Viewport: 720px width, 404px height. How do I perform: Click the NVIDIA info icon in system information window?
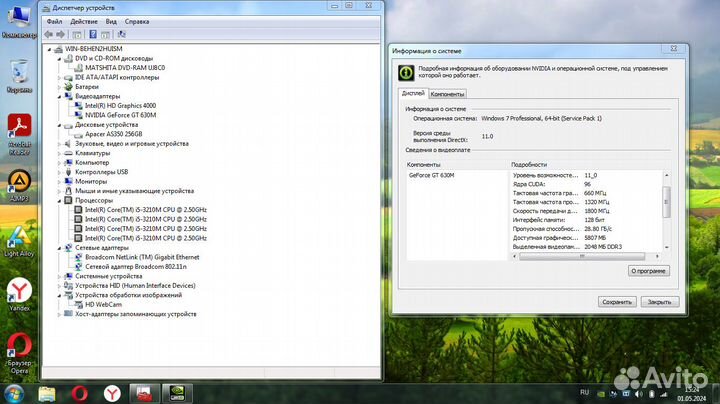(406, 73)
